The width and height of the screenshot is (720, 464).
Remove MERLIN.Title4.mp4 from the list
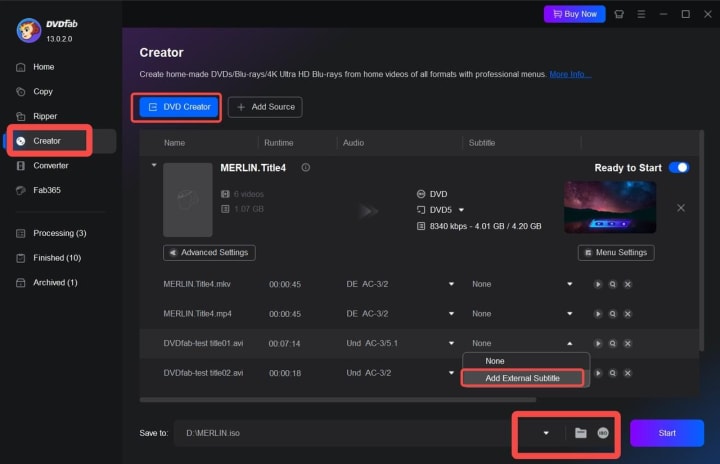628,314
